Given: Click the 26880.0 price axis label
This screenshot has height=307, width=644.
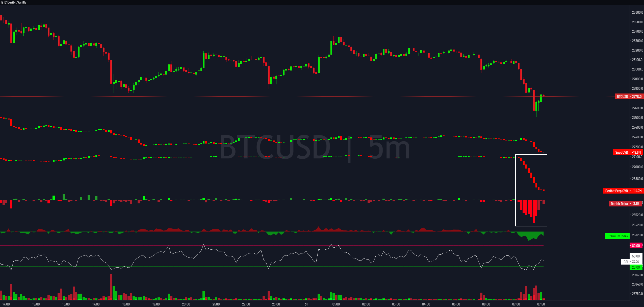Looking at the screenshot, I should coord(637,179).
